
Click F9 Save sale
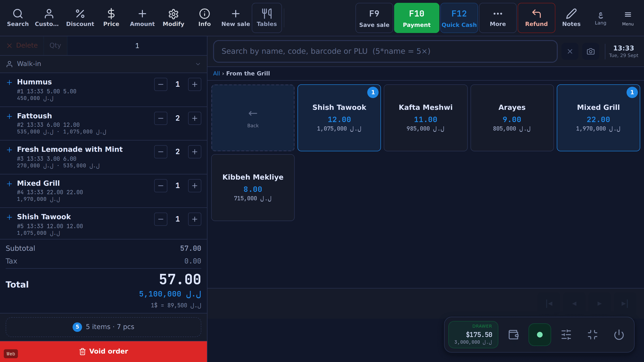[374, 18]
